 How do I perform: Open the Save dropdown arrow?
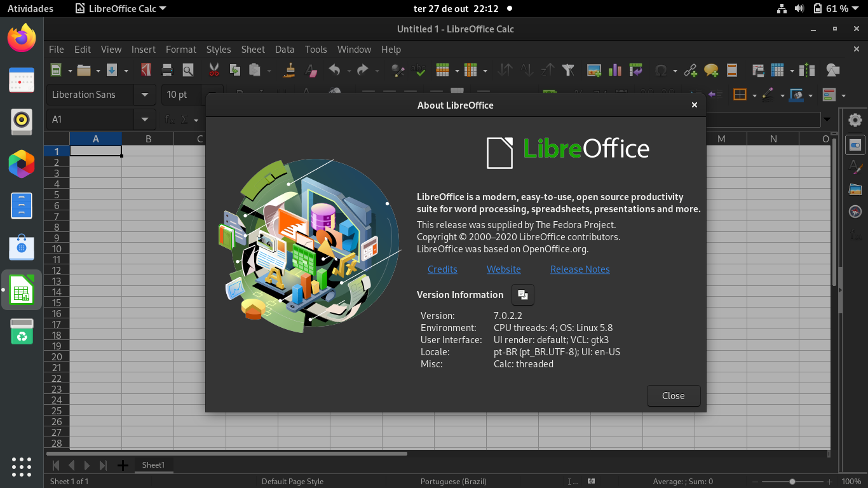point(126,71)
